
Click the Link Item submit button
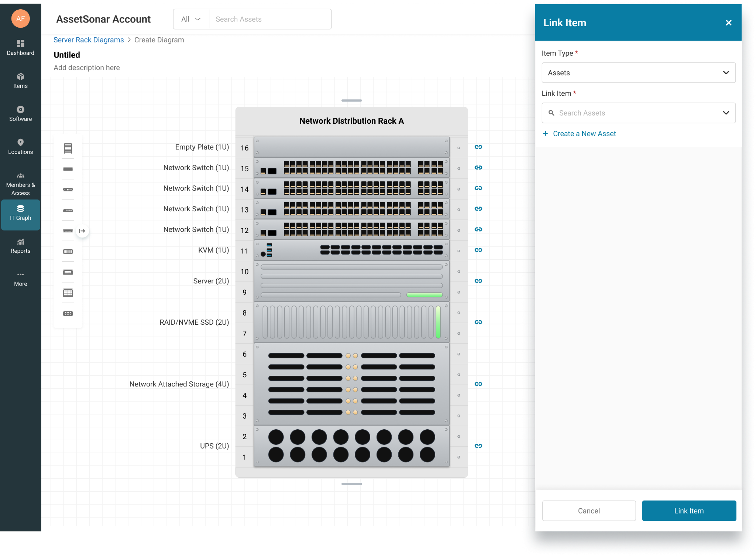[x=689, y=511]
